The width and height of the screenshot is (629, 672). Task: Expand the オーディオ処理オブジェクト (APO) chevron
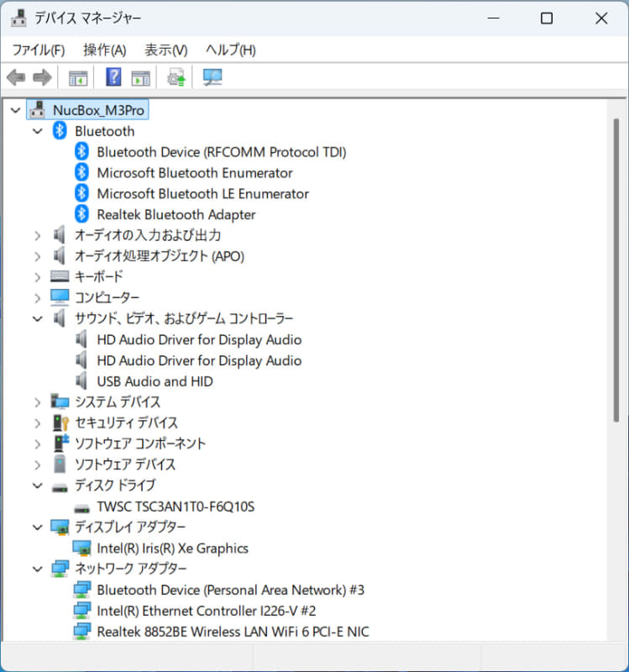point(38,256)
